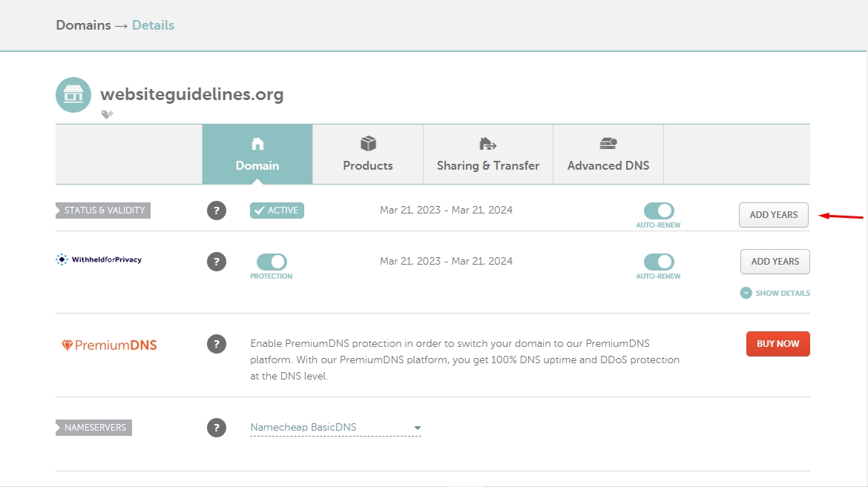Screen dimensions: 868x487
Task: Click the add tag icon under domain name
Action: pyautogui.click(x=108, y=115)
